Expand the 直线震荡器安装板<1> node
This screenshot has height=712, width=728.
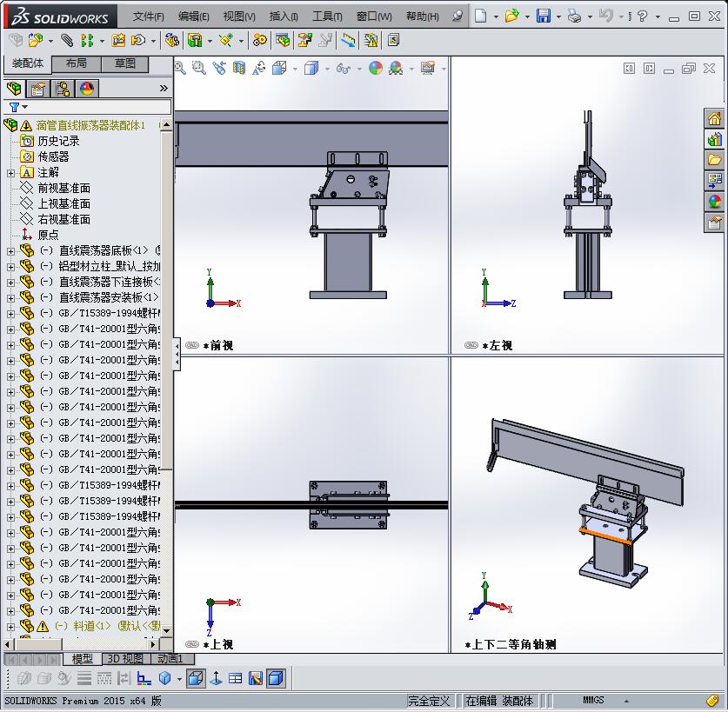point(10,298)
